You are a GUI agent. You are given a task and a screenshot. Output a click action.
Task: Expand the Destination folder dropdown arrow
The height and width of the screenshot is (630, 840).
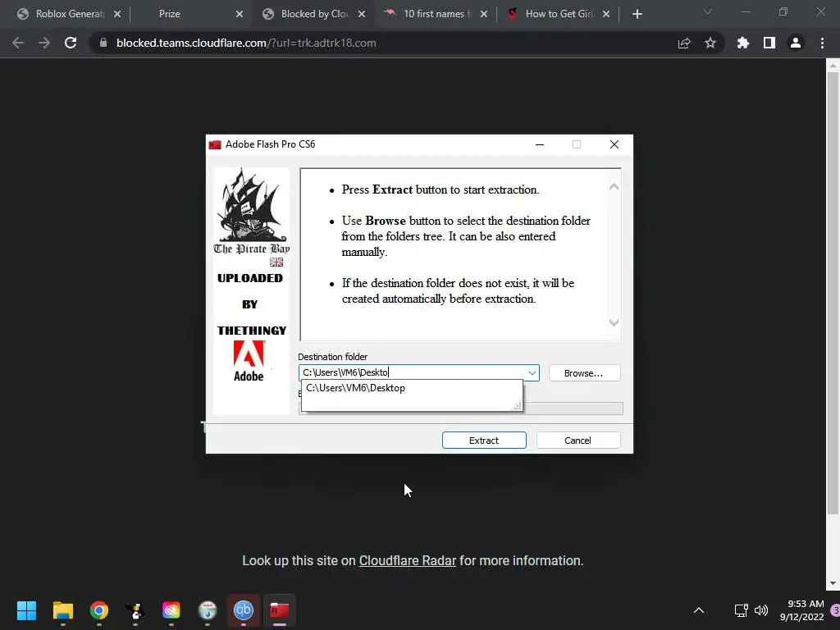pos(532,373)
